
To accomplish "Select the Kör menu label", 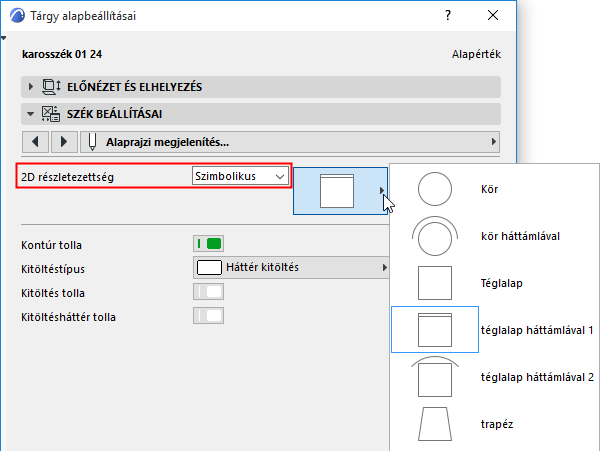I will point(489,189).
